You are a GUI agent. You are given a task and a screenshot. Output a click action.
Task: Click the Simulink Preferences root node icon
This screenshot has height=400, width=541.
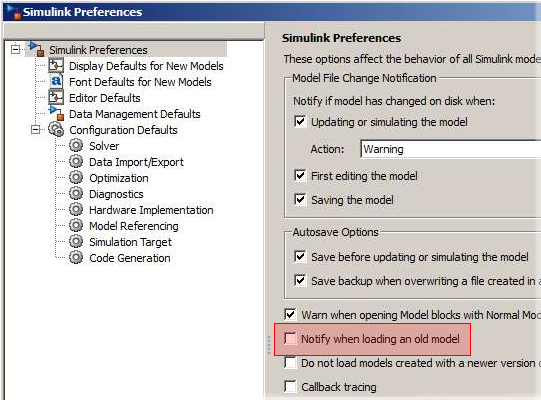(x=37, y=49)
